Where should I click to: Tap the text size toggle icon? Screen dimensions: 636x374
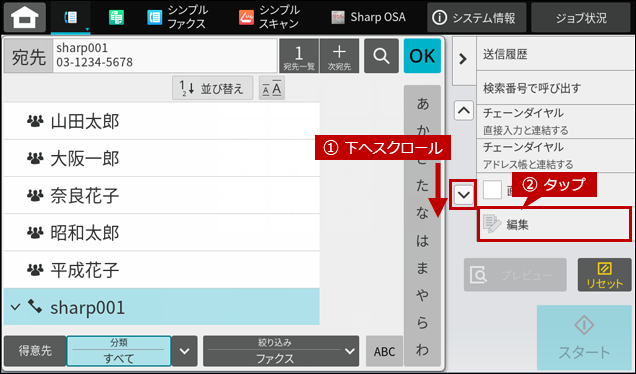[x=272, y=88]
